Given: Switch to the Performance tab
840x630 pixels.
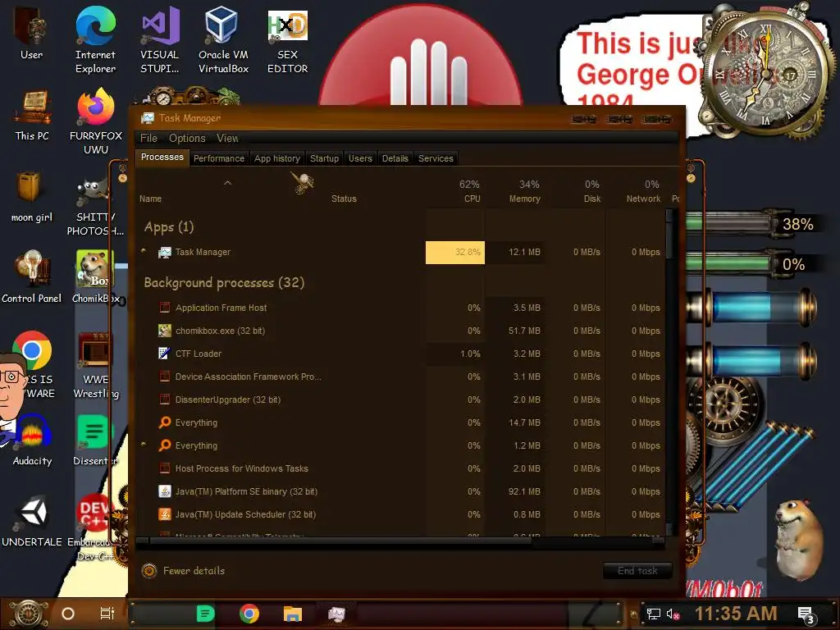Looking at the screenshot, I should pyautogui.click(x=218, y=158).
